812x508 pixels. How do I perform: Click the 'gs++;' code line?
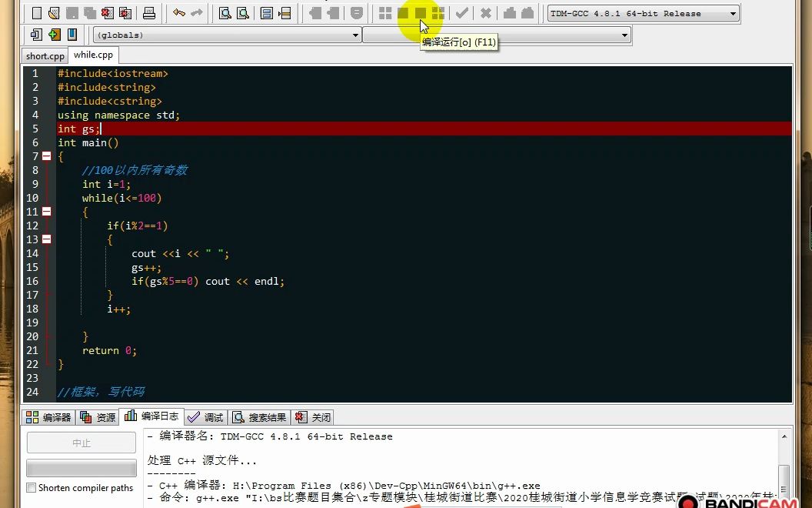tap(147, 267)
